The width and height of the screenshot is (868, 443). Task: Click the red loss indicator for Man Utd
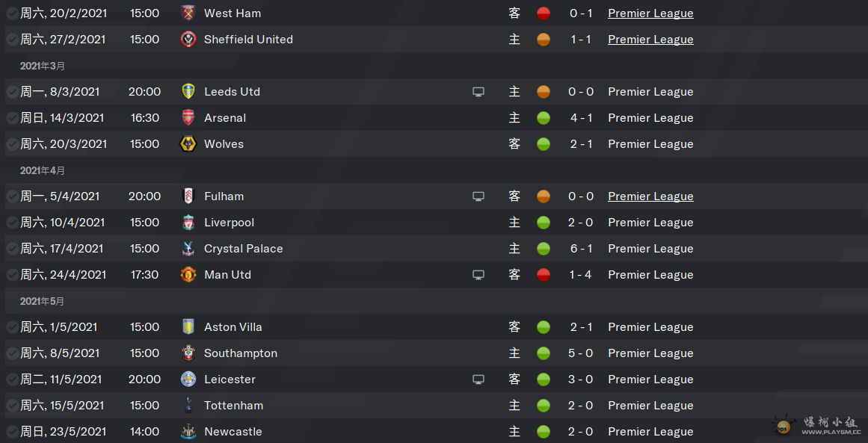(544, 275)
